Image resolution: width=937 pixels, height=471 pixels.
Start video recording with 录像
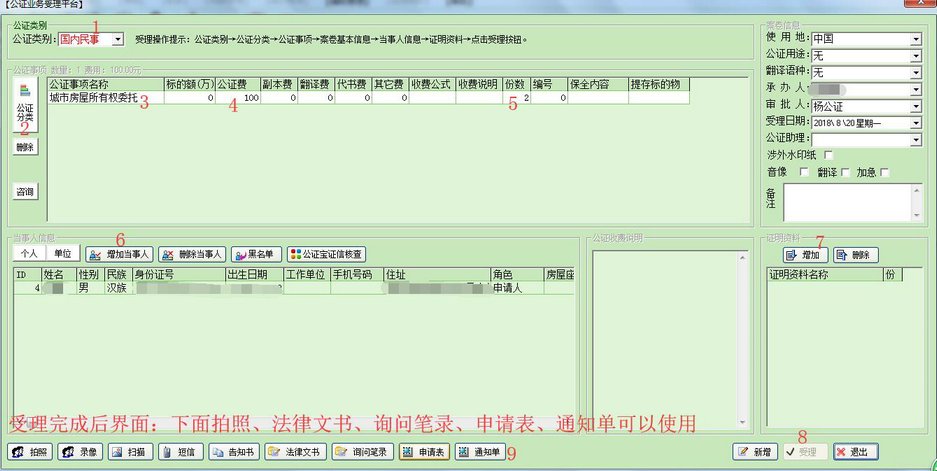coord(80,452)
